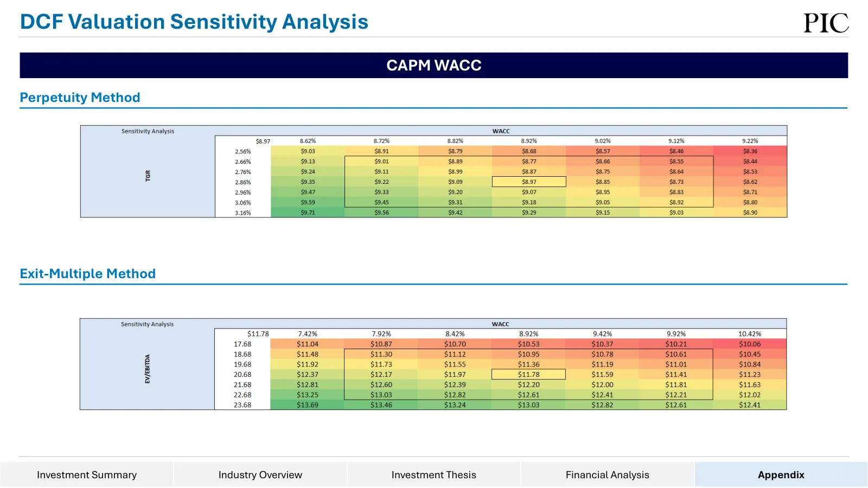Screen dimensions: 868x488
Task: Click the $8.36 cell in perpetuity table
Action: [x=750, y=151]
